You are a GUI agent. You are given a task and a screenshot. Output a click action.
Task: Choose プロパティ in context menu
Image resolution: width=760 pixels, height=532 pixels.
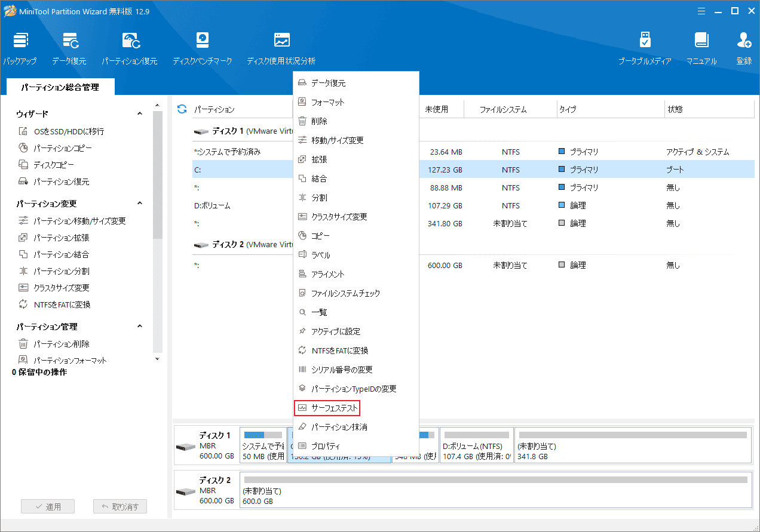tap(356, 446)
